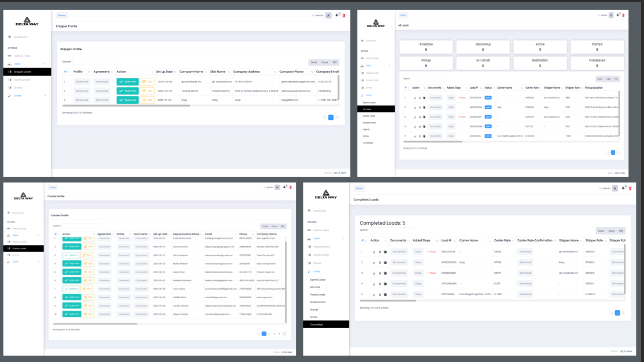Click the Excel export button on Completed Loads
This screenshot has width=644, height=362.
(601, 231)
